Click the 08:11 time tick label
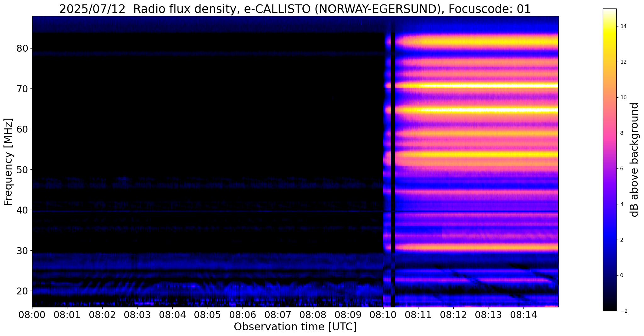The height and width of the screenshot is (336, 644). pos(418,315)
